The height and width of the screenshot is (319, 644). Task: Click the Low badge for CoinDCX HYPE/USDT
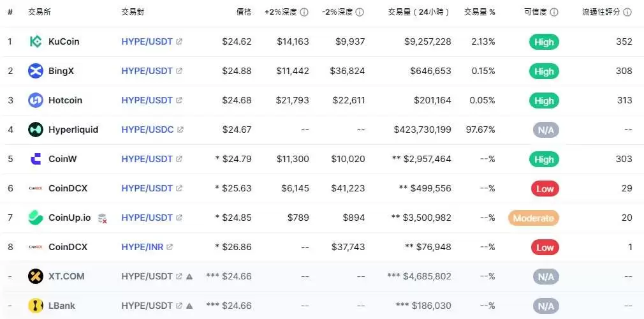tap(545, 189)
